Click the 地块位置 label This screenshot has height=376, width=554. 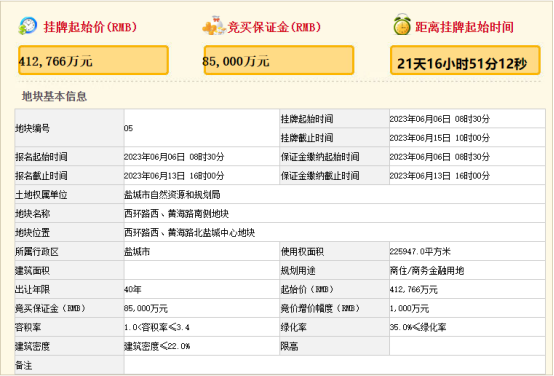(33, 233)
